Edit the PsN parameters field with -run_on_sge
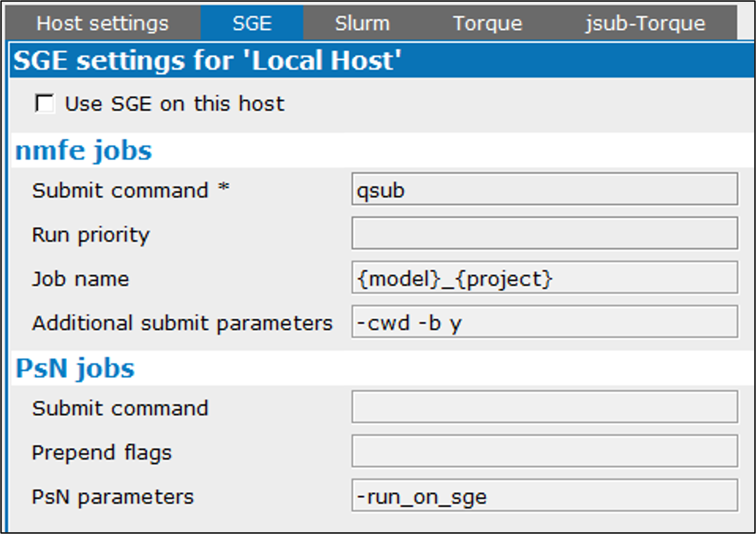 (x=545, y=495)
